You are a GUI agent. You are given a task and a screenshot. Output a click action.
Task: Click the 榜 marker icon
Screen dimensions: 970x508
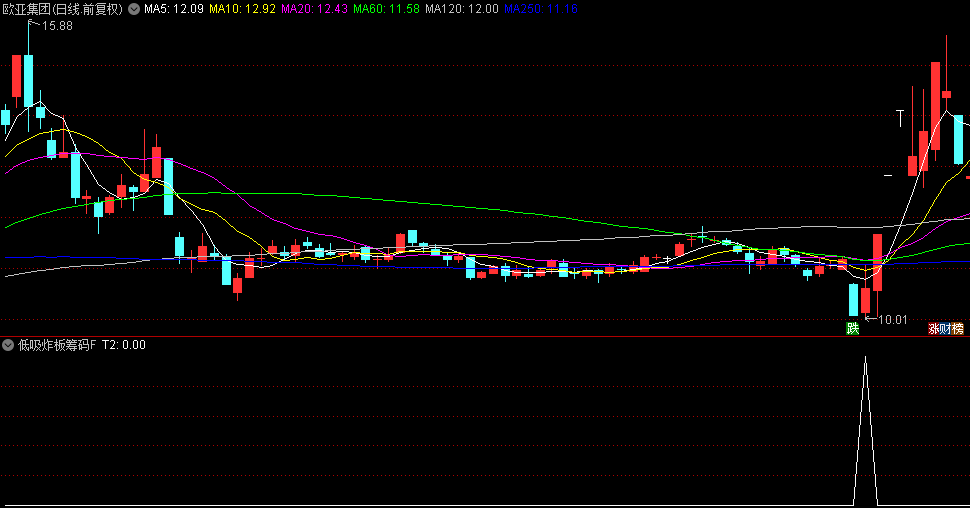(x=958, y=329)
